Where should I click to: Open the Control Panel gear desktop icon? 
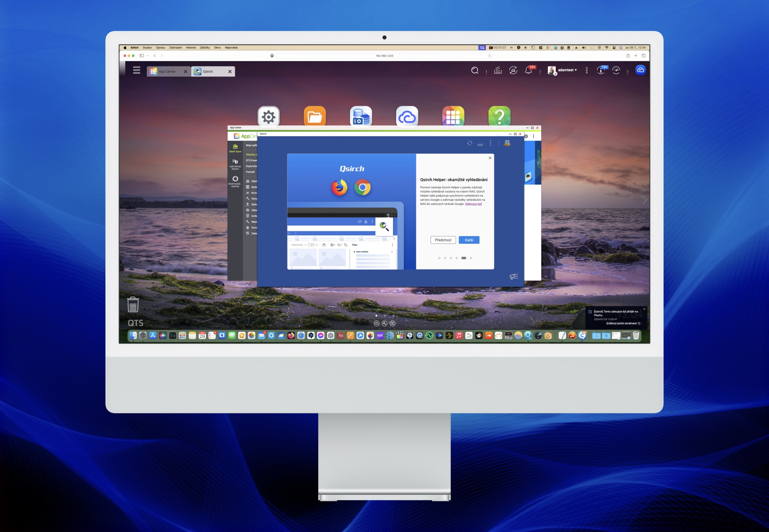click(x=268, y=117)
